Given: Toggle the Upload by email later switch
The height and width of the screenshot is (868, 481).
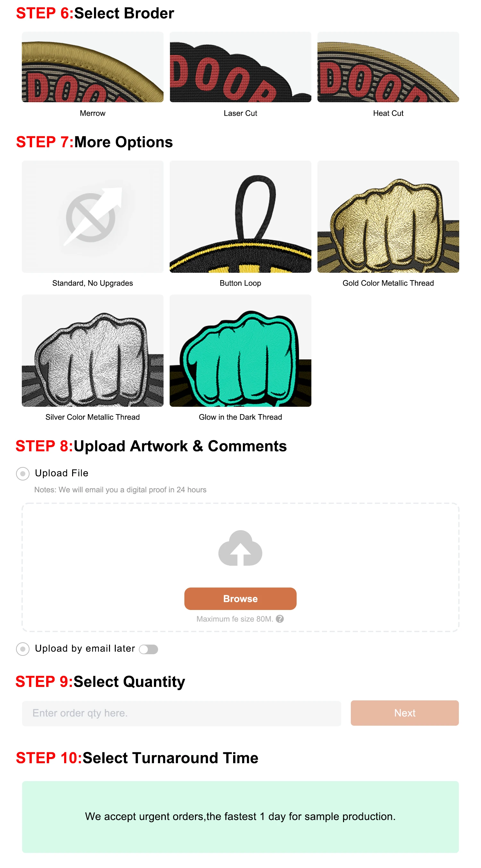Looking at the screenshot, I should click(148, 649).
